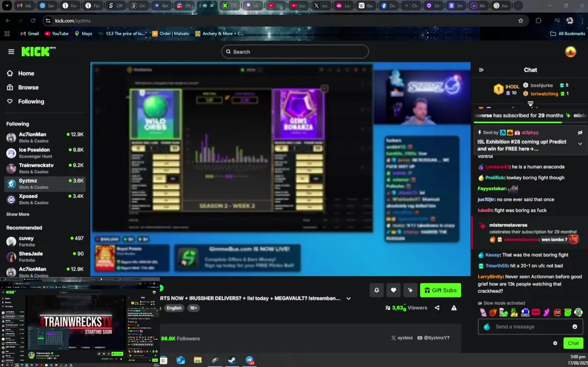This screenshot has height=367, width=588.
Task: Select the green angel face quick emote
Action: click(568, 312)
